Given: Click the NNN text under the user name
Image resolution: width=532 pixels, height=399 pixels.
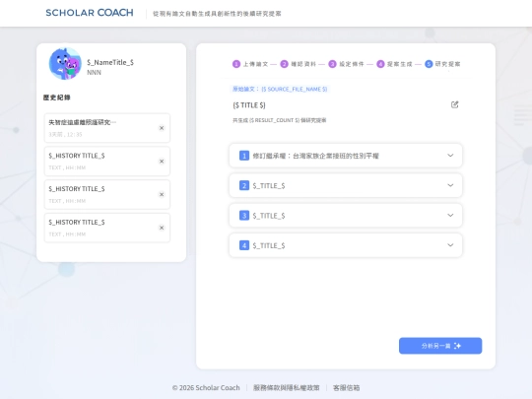Looking at the screenshot, I should coord(94,72).
